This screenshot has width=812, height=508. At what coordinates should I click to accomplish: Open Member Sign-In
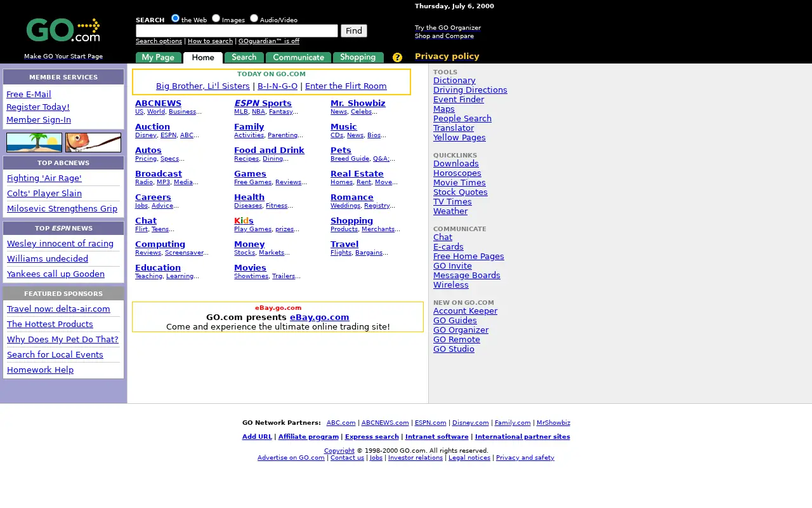pyautogui.click(x=39, y=119)
